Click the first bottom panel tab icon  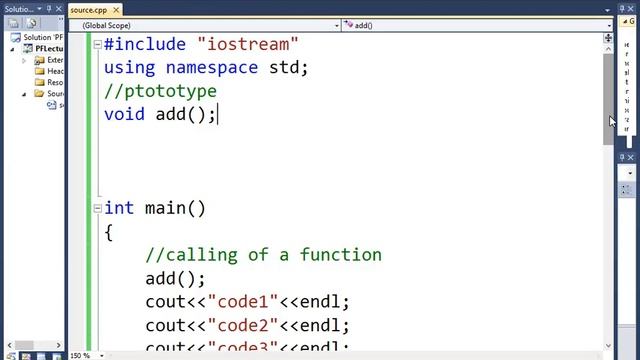[x=11, y=357]
